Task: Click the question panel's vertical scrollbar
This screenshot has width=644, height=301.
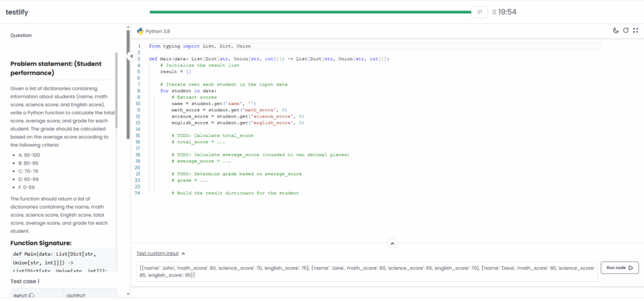Action: (128, 85)
